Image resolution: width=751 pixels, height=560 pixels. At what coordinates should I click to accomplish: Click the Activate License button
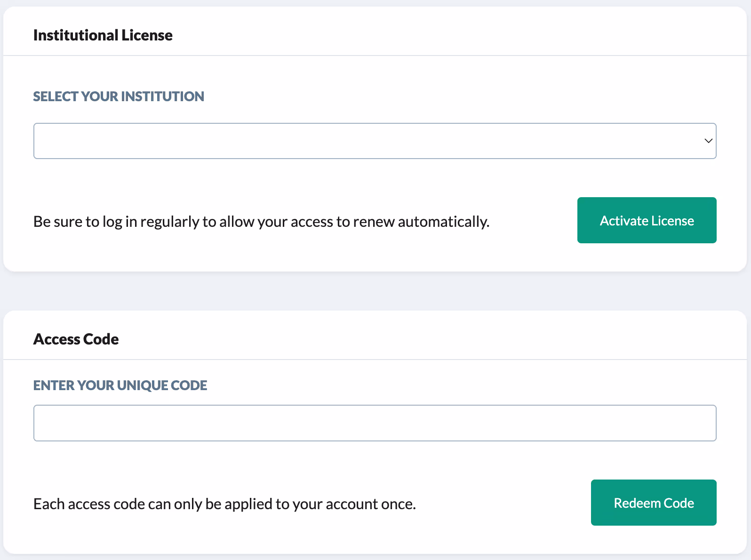click(647, 220)
